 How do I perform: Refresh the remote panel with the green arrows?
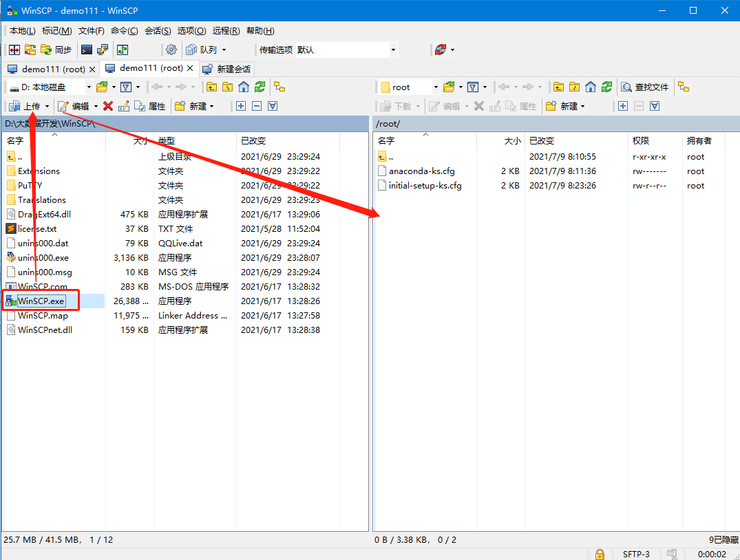point(606,87)
